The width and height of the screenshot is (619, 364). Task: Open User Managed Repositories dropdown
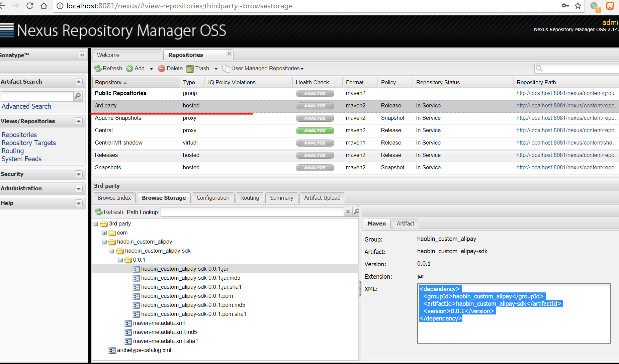[263, 68]
